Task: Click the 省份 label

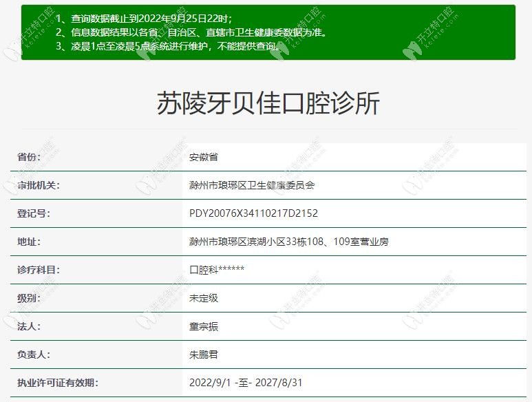Action: [29, 157]
